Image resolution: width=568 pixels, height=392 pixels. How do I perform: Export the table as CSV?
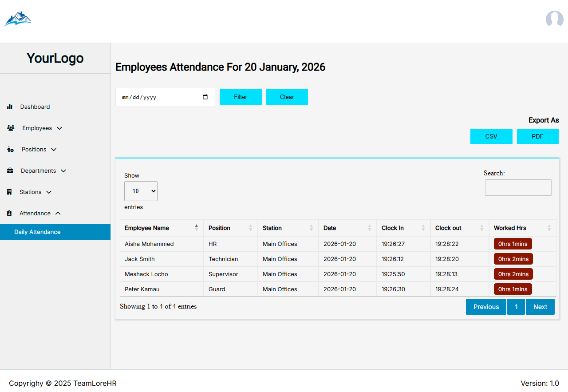coord(491,136)
